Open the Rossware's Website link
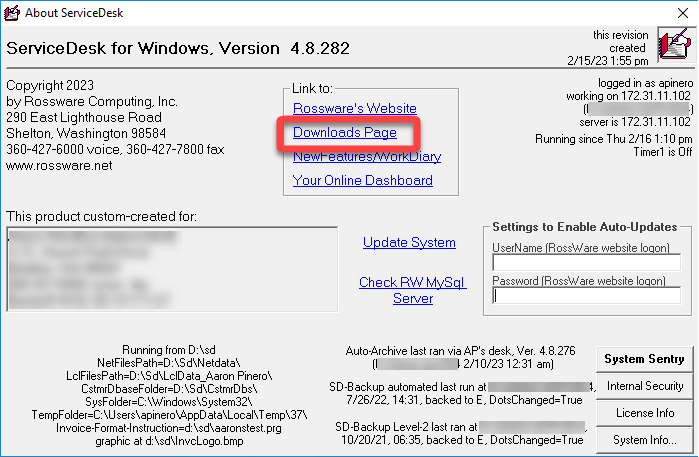The height and width of the screenshot is (457, 699). point(354,108)
